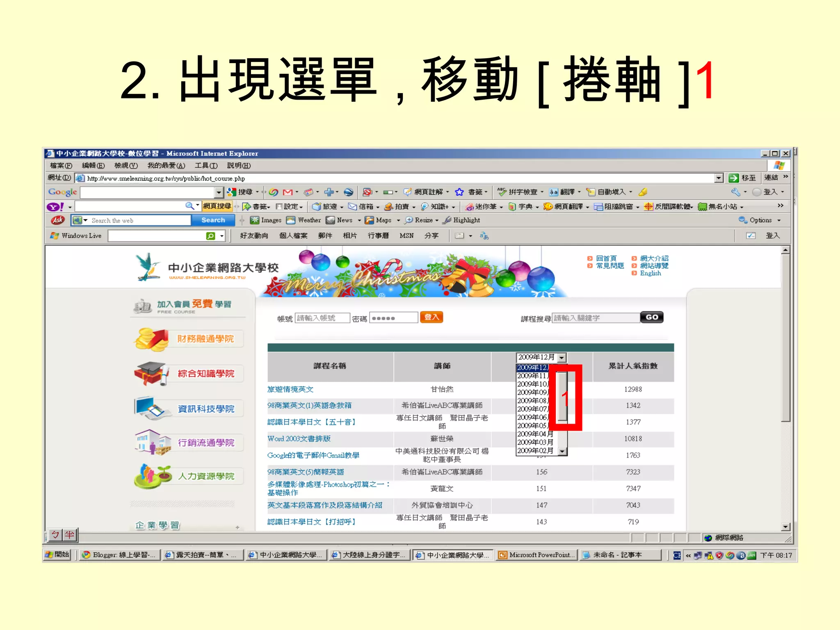
Task: Open the address bar URL dropdown arrow
Action: click(719, 178)
